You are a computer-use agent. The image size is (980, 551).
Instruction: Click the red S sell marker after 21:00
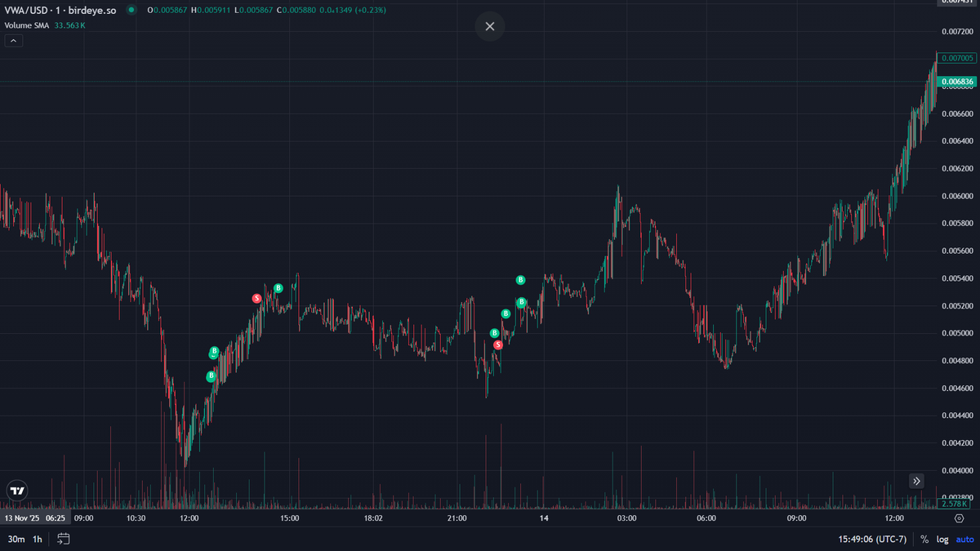(498, 345)
